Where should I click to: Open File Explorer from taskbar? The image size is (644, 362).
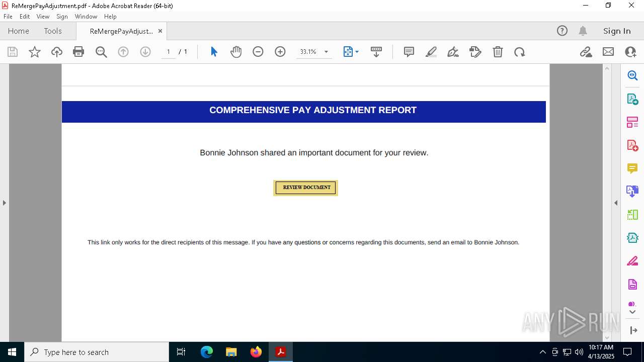231,352
